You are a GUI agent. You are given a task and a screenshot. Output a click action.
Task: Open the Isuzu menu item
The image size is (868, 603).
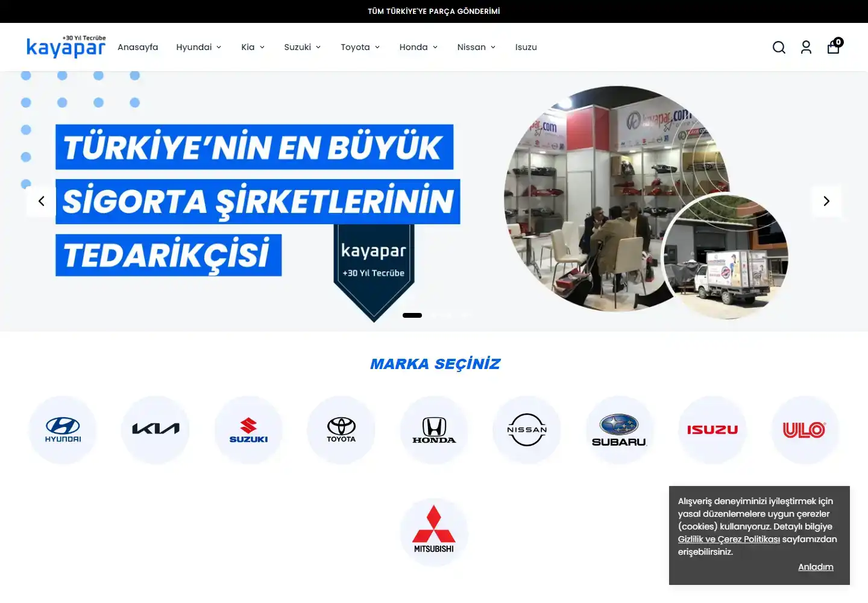click(x=526, y=47)
